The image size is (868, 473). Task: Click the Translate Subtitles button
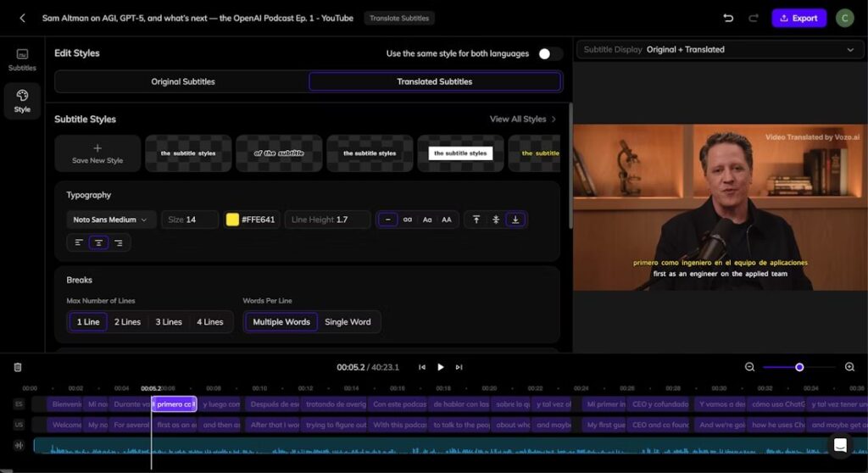point(399,18)
